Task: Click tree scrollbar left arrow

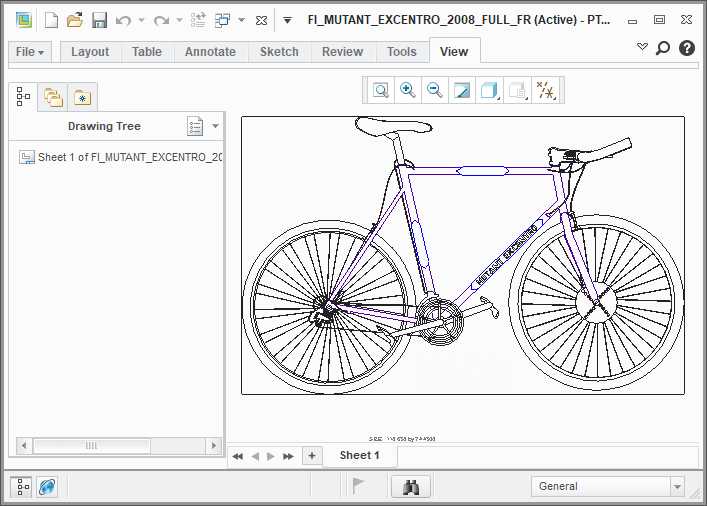Action: [x=24, y=446]
